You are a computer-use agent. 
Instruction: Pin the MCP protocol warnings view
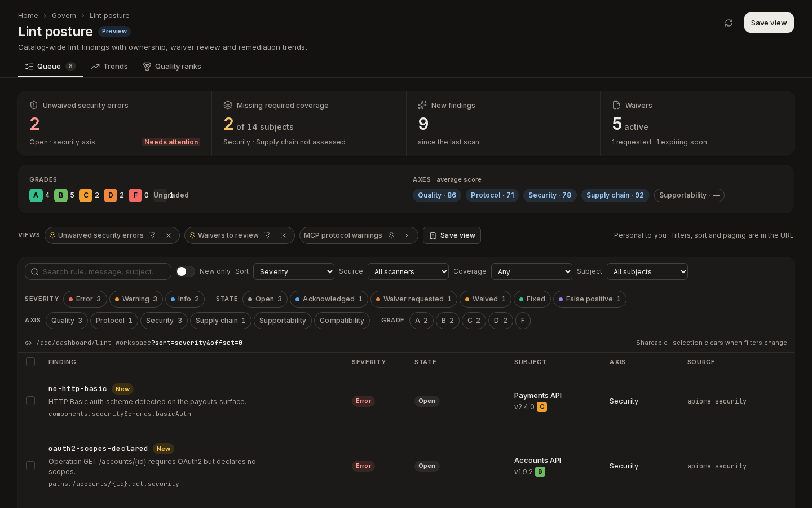391,235
